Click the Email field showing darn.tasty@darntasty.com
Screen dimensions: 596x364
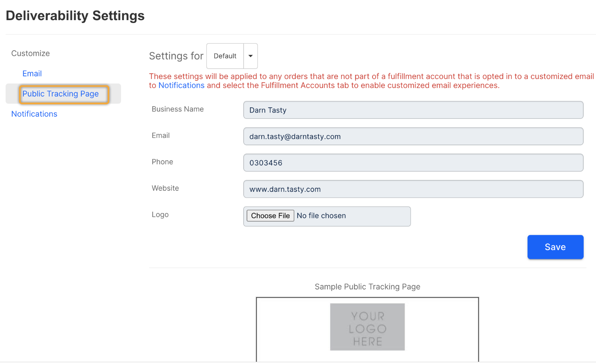(413, 136)
